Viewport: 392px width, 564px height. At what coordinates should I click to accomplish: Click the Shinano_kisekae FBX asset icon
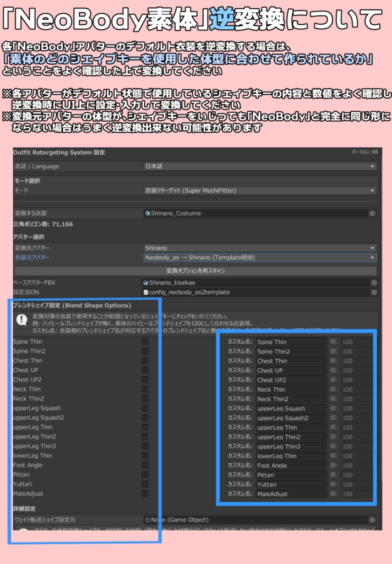tap(146, 283)
